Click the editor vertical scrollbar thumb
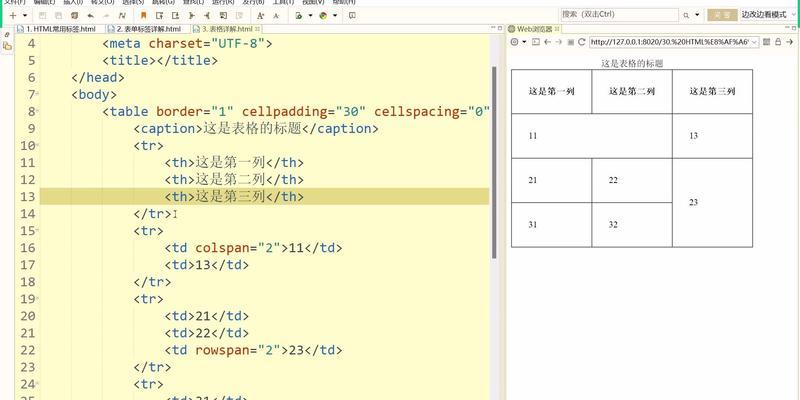This screenshot has height=400, width=800. pyautogui.click(x=494, y=162)
